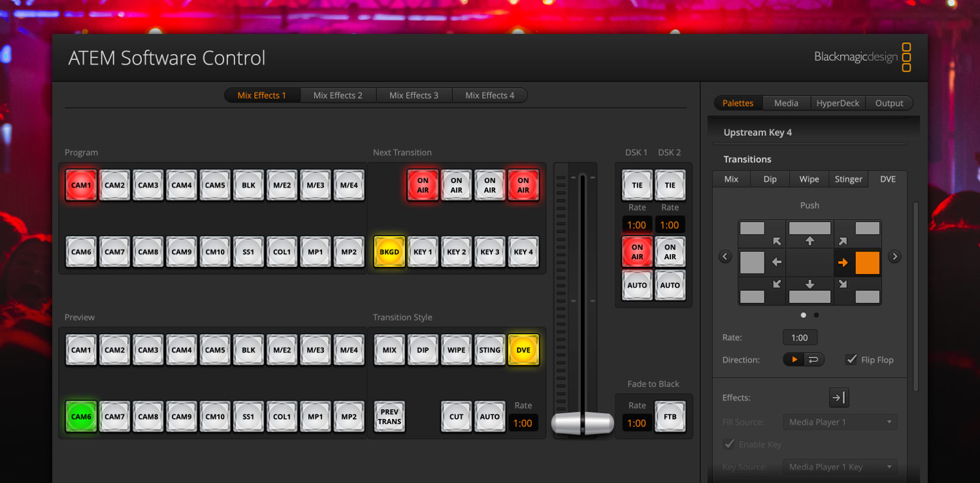Toggle DSK 1 TIE button
Viewport: 980px width, 483px height.
point(637,185)
